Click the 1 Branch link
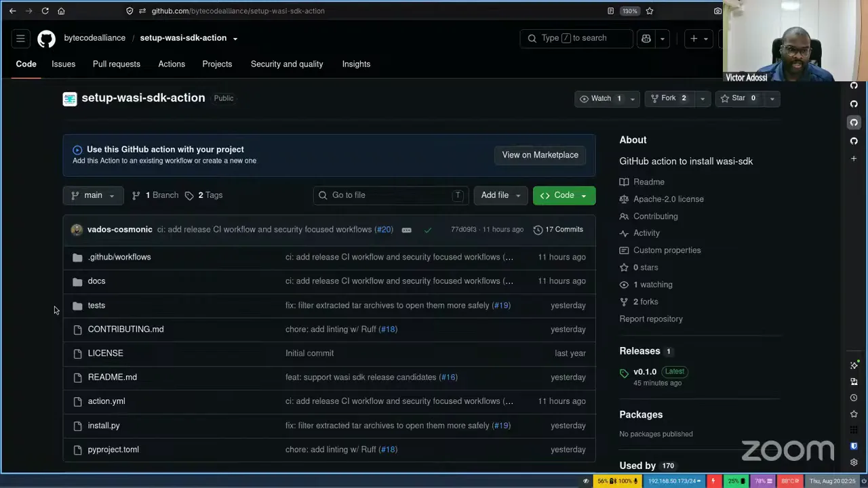Screen dimensions: 868x488 point(155,195)
